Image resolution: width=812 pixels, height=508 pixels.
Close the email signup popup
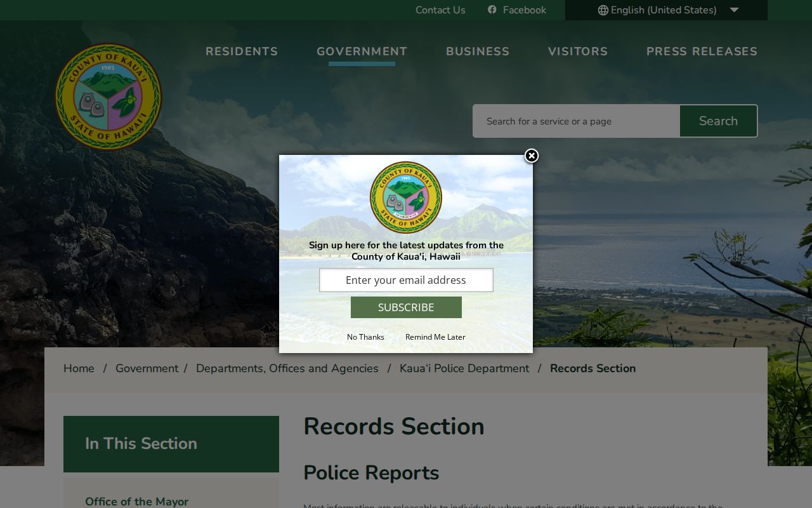click(x=532, y=156)
